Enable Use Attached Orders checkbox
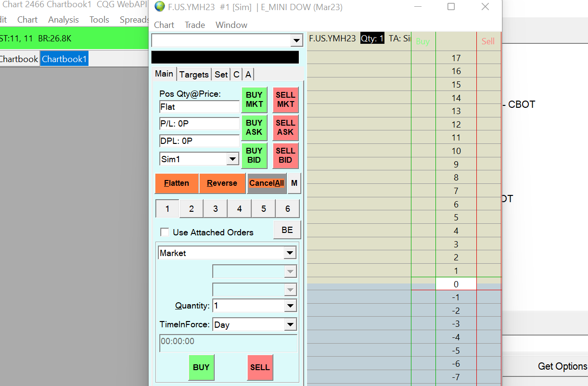Image resolution: width=588 pixels, height=386 pixels. tap(165, 232)
